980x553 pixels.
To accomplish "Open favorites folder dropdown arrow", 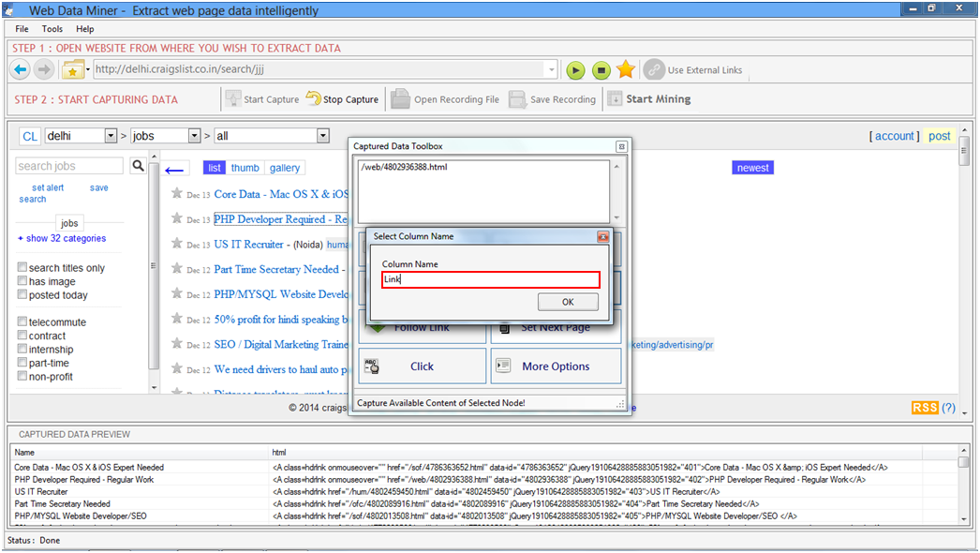I will (x=87, y=69).
